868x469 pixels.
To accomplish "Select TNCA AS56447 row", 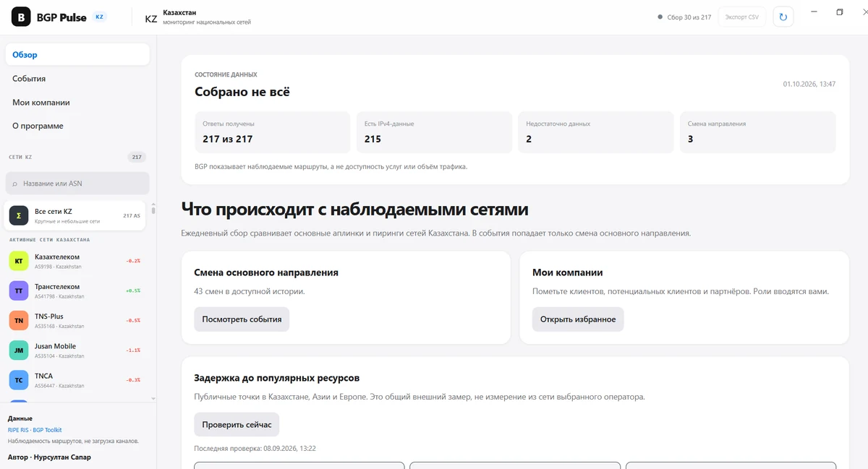I will pos(75,380).
